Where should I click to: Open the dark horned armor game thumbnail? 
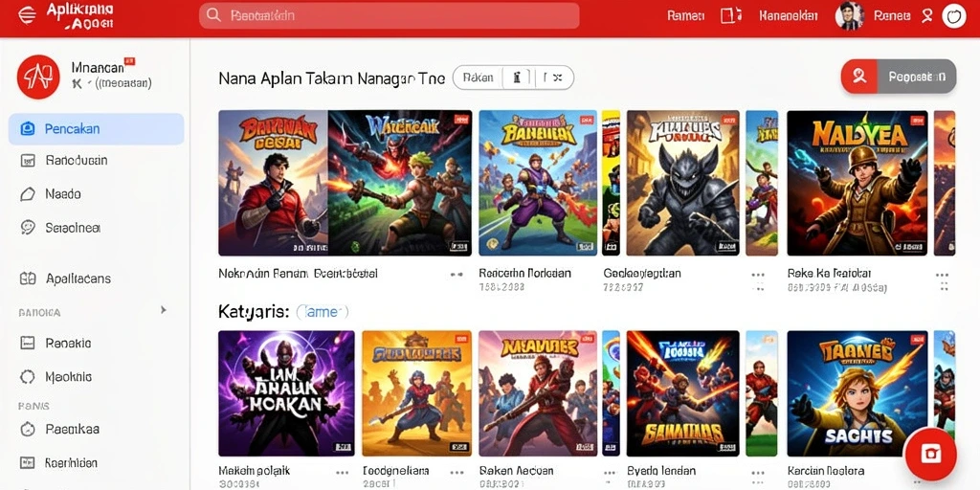click(x=683, y=183)
